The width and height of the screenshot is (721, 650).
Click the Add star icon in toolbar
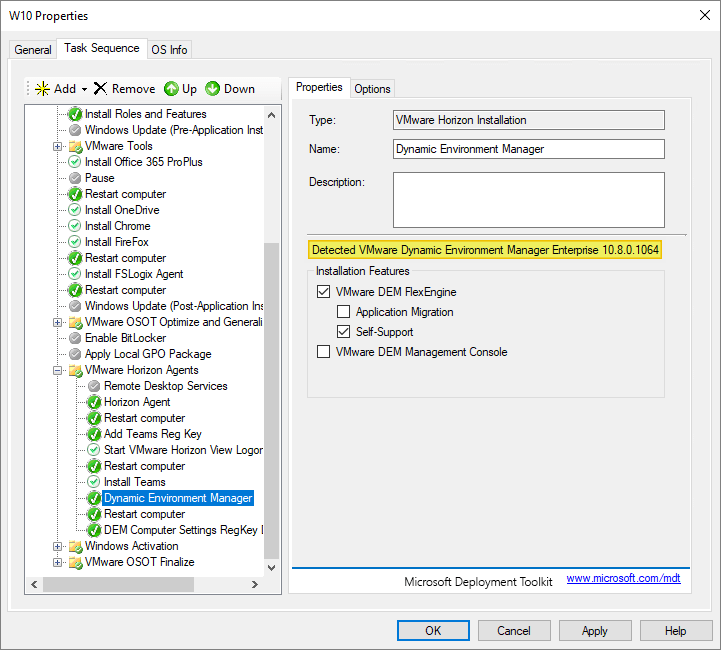point(42,89)
